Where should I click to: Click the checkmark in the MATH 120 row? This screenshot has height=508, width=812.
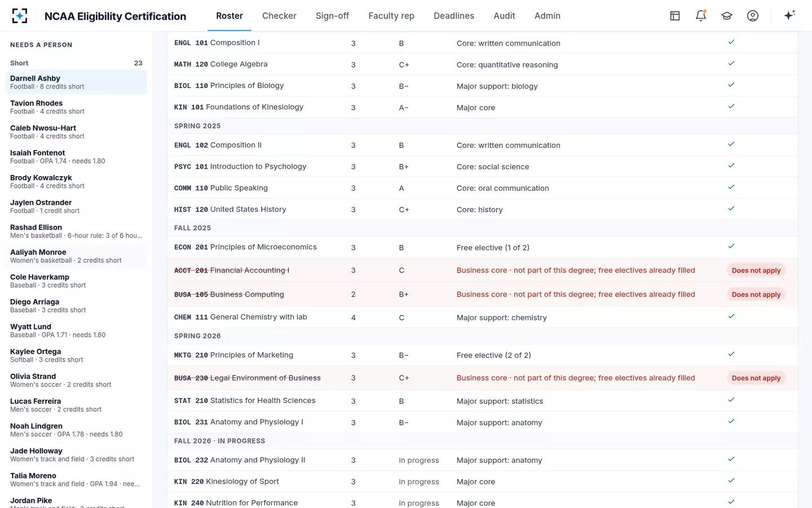731,63
